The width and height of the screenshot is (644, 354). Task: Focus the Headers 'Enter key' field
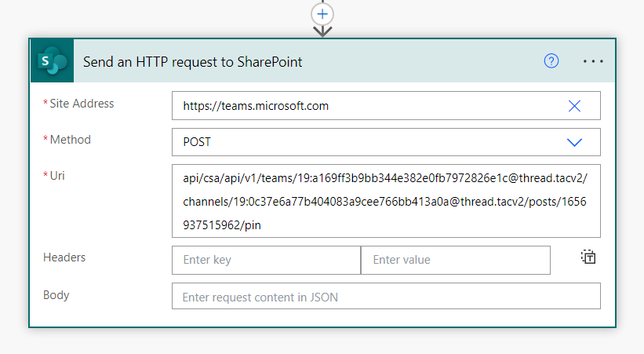tap(266, 260)
